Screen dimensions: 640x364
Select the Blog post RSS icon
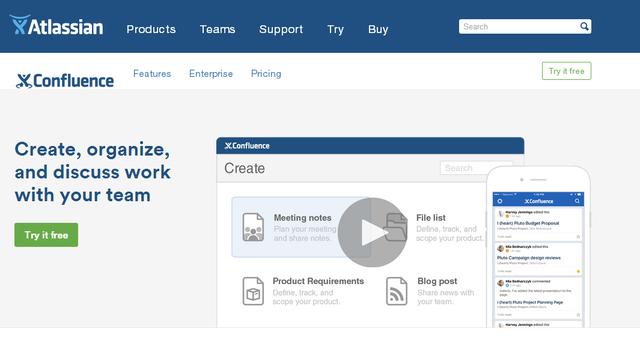click(396, 291)
